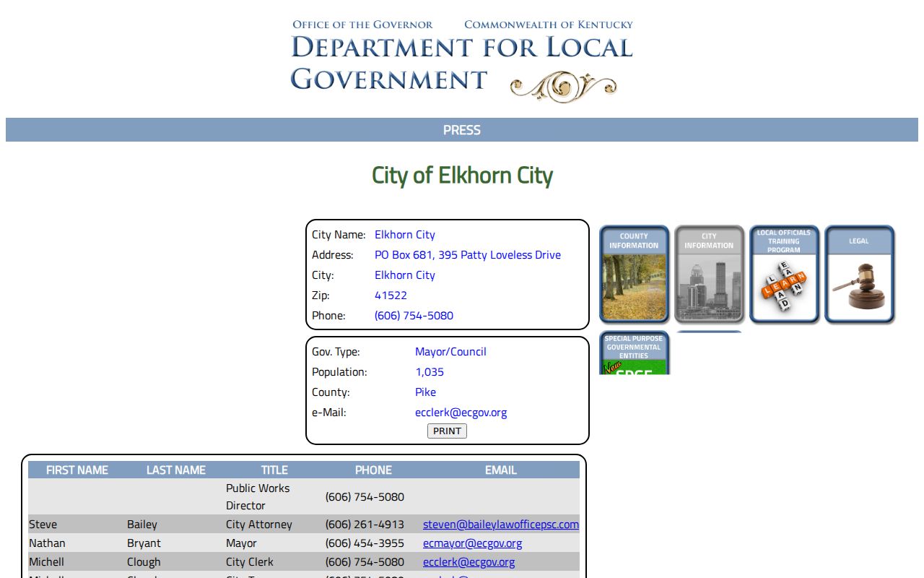
Task: Click phone (606) 454-3955
Action: (x=365, y=543)
